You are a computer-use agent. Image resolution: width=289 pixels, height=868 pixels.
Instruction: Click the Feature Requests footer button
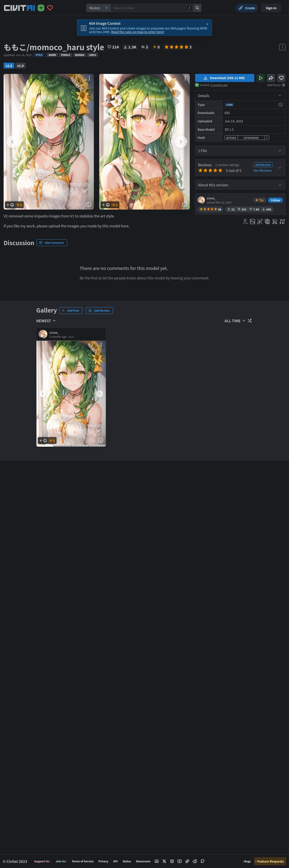click(270, 861)
